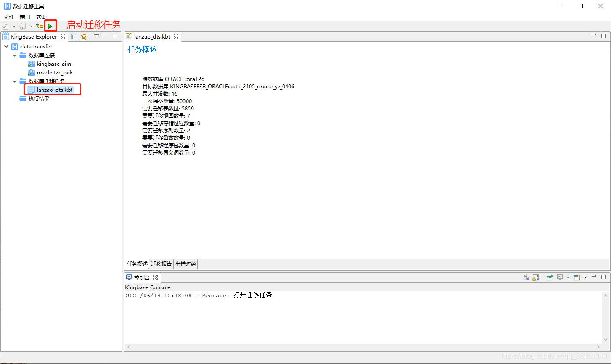Select the lanzao_dts.kbt editor tab
The width and height of the screenshot is (611, 364).
coord(152,36)
